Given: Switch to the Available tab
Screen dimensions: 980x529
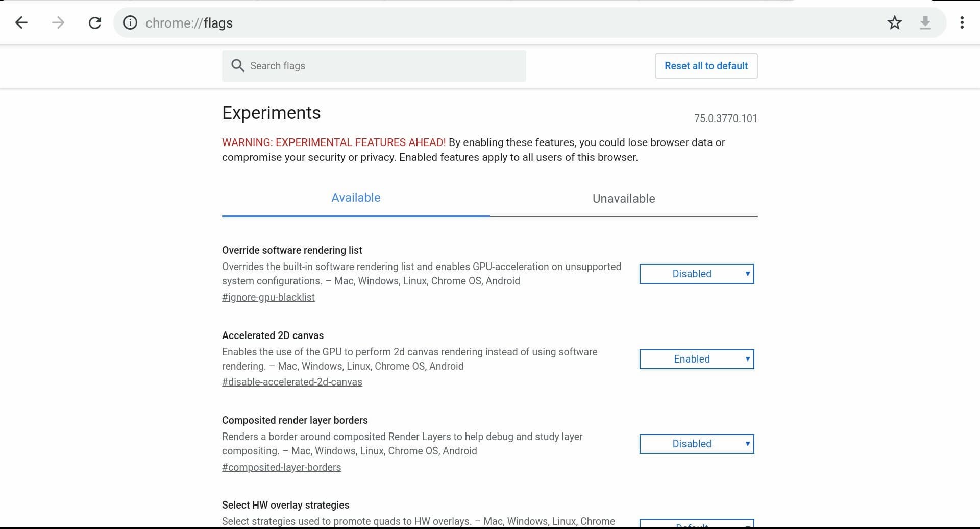Looking at the screenshot, I should [x=356, y=198].
